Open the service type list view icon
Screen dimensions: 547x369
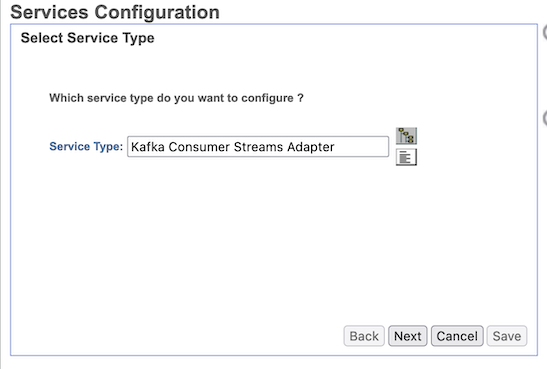(406, 157)
